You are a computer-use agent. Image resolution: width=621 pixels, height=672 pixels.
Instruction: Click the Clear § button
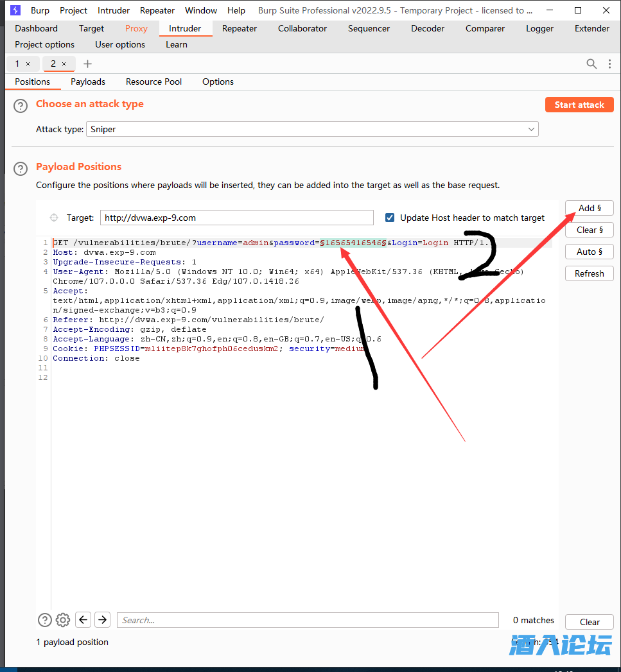590,230
